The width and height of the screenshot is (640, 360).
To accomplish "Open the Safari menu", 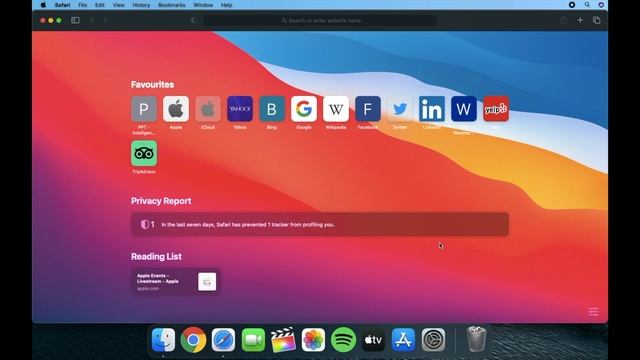I will coord(62,5).
